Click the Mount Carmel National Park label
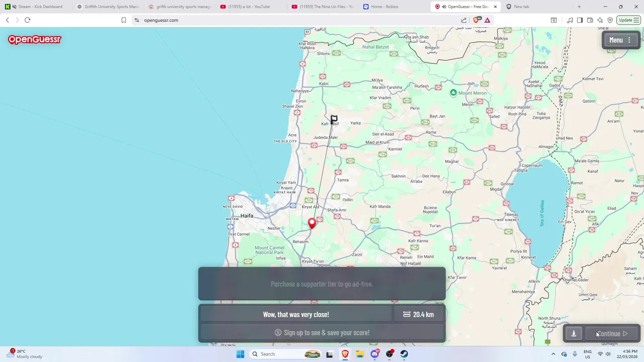The image size is (644, 362). click(x=269, y=250)
